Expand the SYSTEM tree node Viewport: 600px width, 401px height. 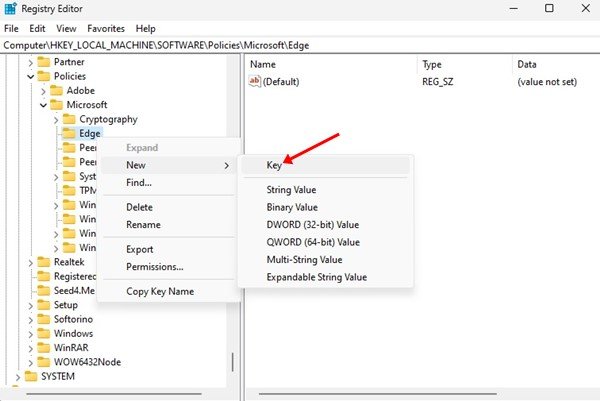pyautogui.click(x=18, y=377)
